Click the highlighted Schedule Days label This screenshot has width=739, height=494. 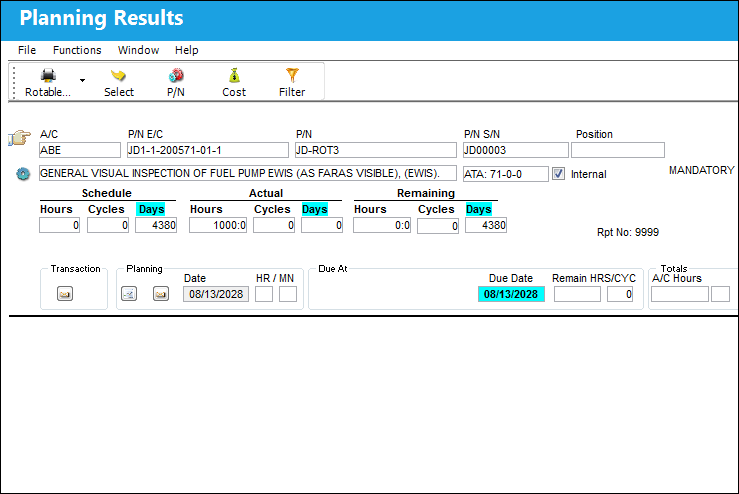click(x=151, y=209)
